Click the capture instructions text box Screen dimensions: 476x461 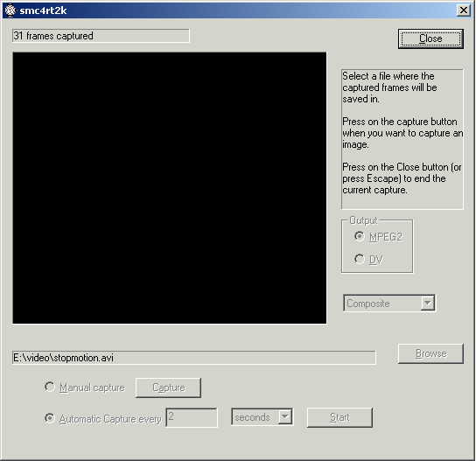[x=402, y=139]
